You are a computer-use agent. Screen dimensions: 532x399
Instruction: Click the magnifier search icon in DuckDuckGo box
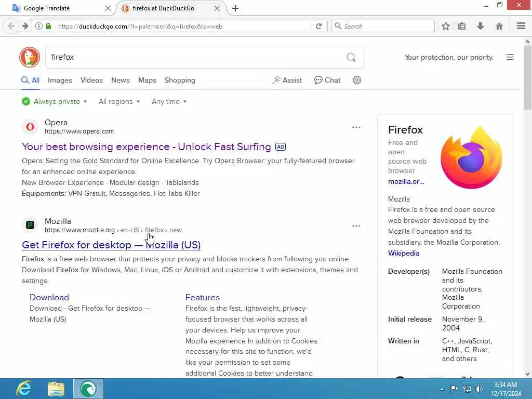tap(351, 57)
